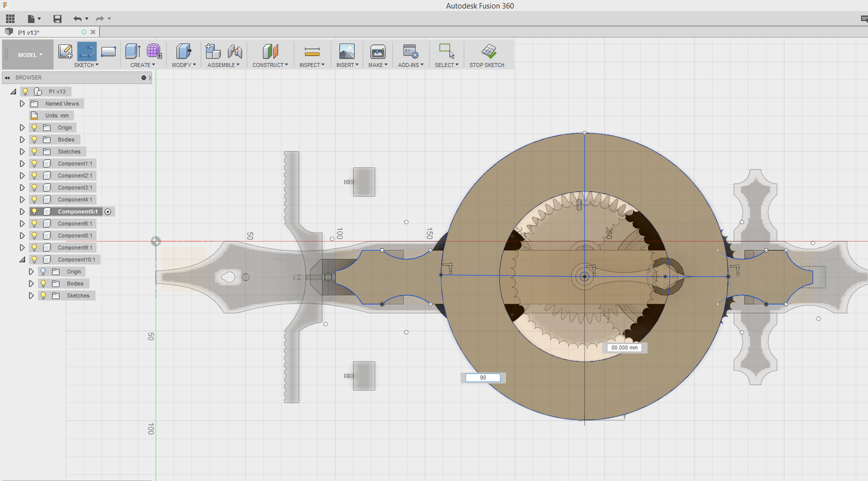Collapse the Browser panel arrows

7,77
